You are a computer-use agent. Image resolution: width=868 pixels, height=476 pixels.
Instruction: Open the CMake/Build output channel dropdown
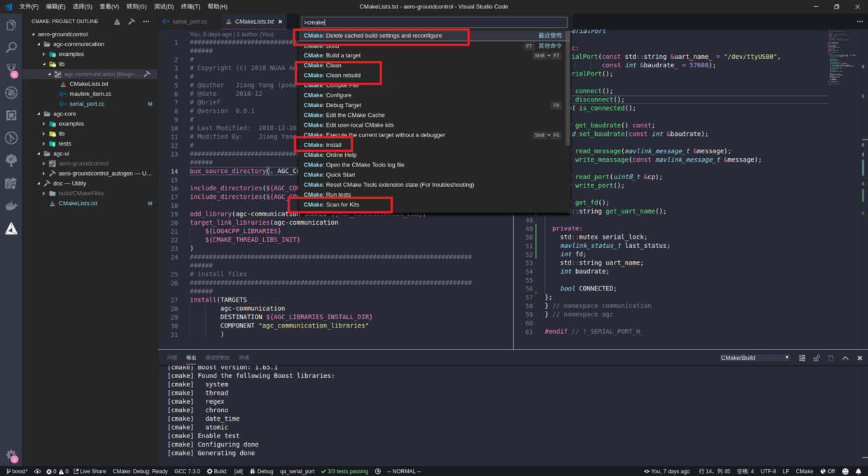point(755,358)
